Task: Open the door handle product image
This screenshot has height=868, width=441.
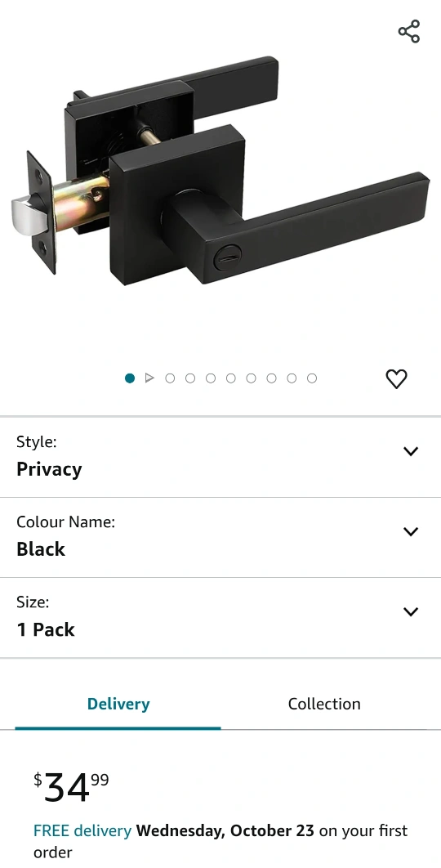Action: click(219, 171)
